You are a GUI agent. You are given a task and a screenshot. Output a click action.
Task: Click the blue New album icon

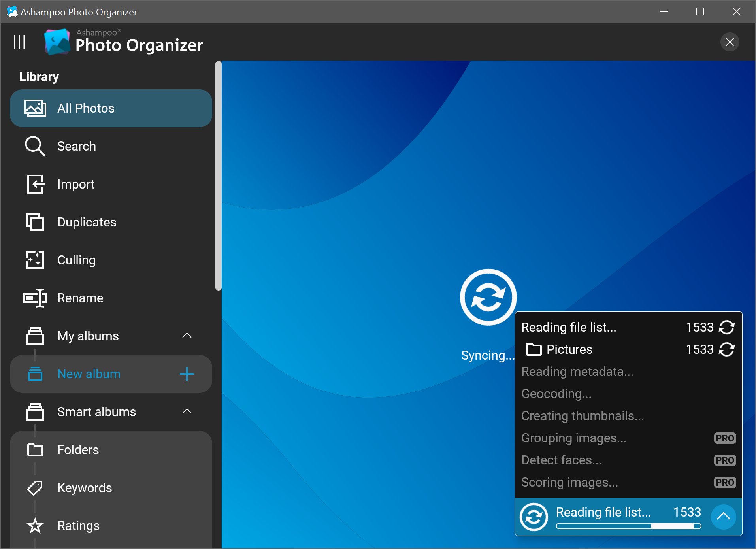(35, 374)
